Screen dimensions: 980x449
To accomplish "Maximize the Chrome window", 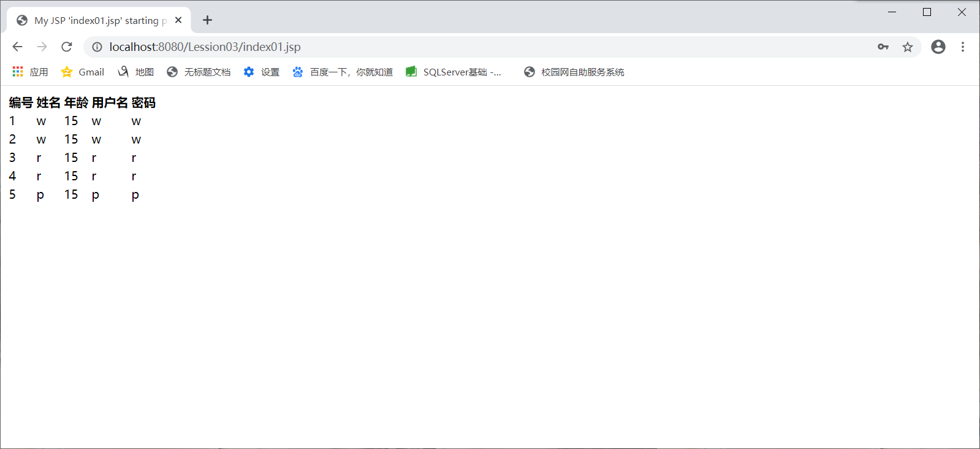I will pyautogui.click(x=927, y=12).
